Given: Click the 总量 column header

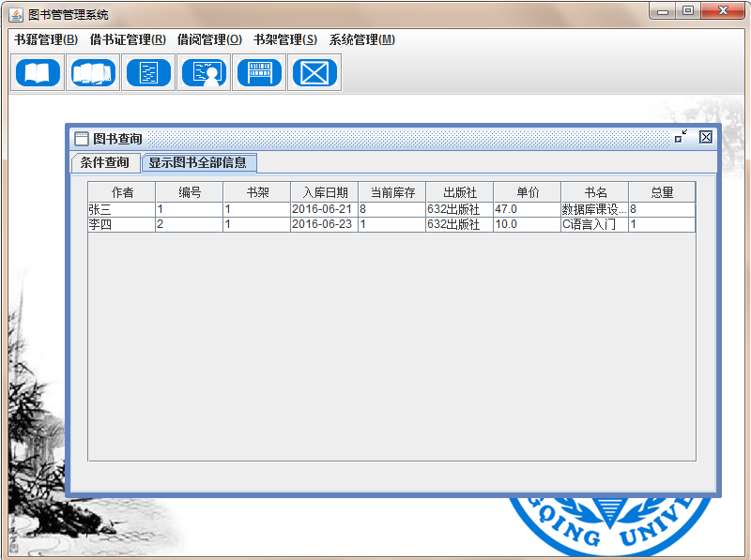Looking at the screenshot, I should [x=662, y=192].
